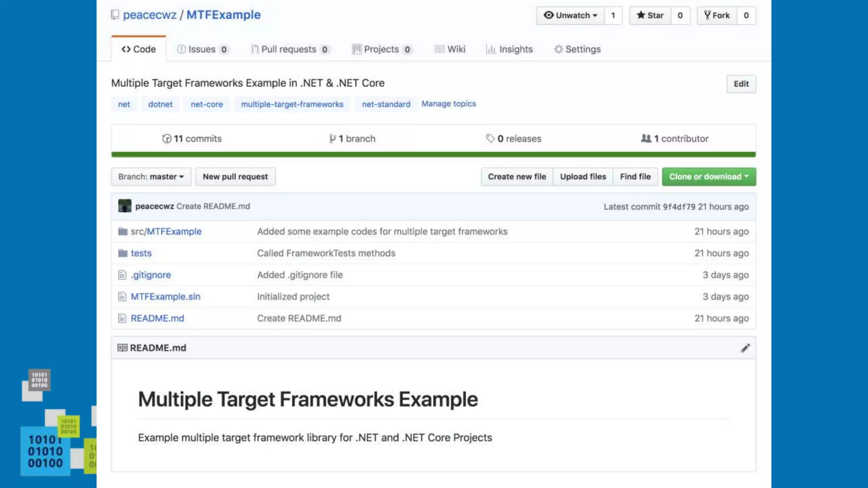Click the Upload files button

583,177
